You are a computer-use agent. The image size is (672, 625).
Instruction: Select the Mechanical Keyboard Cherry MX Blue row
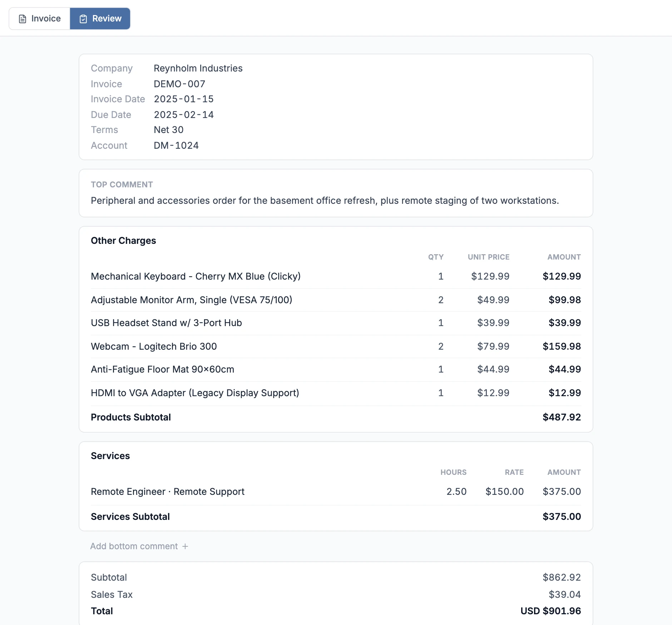click(x=336, y=276)
